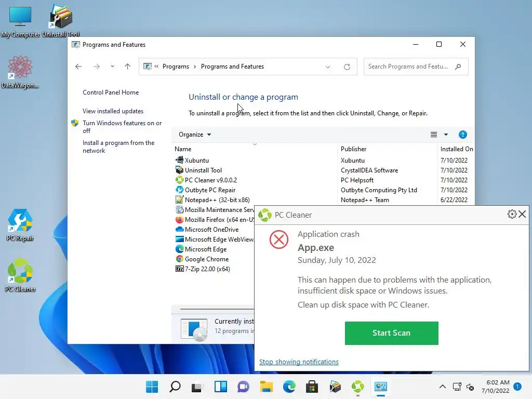
Task: Expand the view options dropdown arrow
Action: coord(446,135)
